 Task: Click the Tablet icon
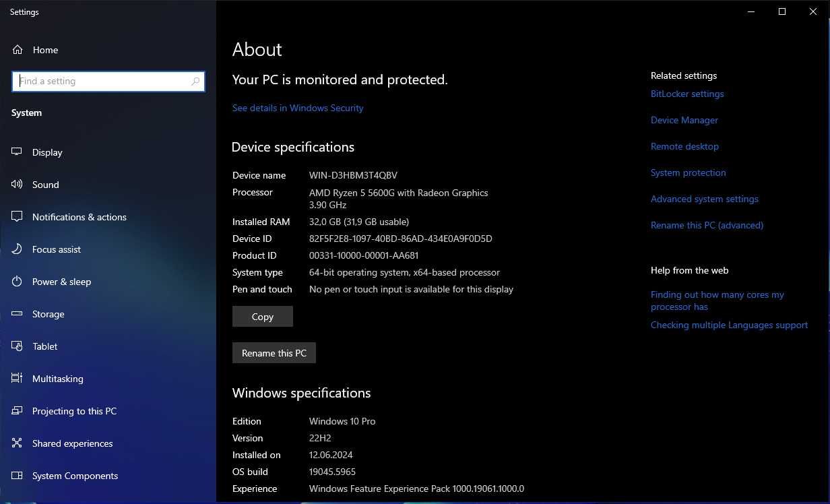coord(18,346)
